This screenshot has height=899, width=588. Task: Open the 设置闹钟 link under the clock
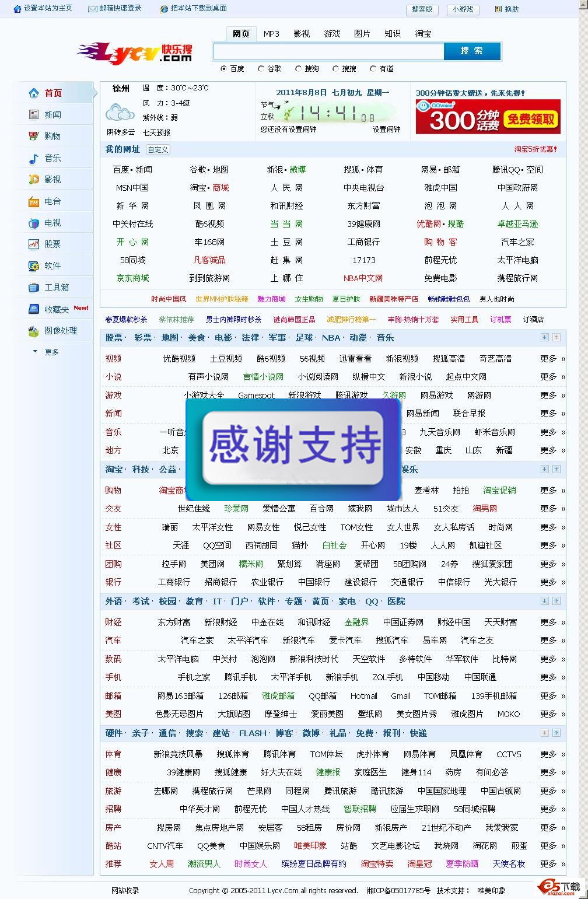[387, 130]
